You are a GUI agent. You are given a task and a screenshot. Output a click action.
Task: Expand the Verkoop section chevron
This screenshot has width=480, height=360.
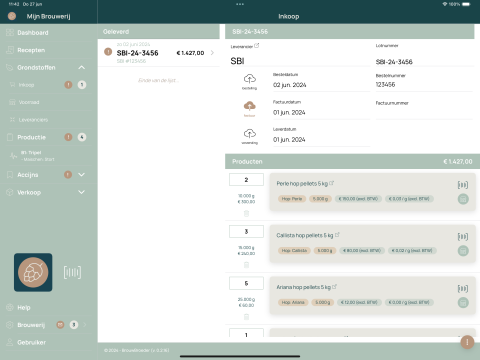tap(81, 192)
